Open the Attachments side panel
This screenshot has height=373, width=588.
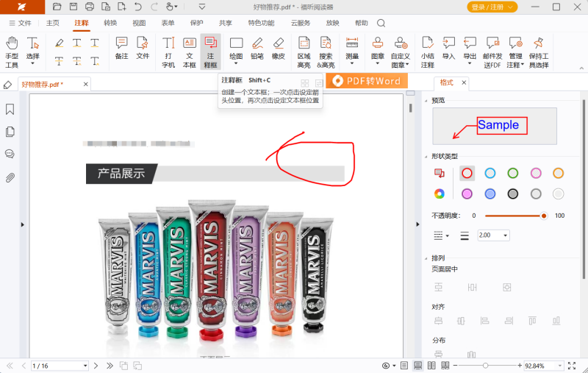(x=10, y=177)
